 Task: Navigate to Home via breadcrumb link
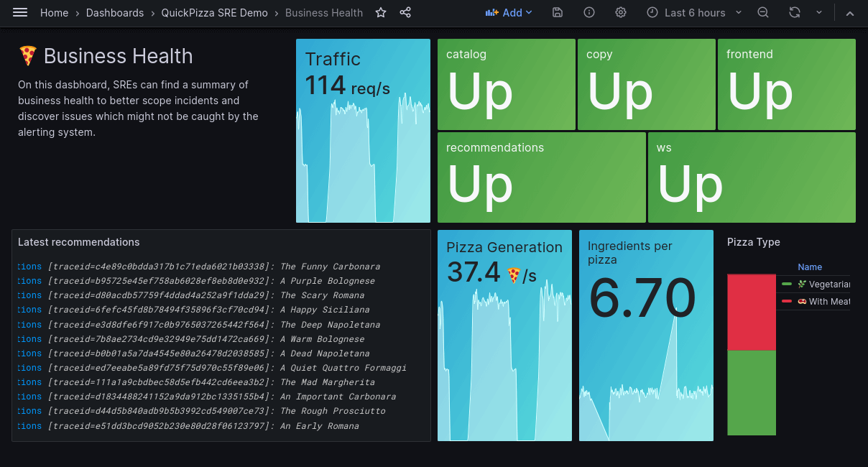(x=54, y=12)
